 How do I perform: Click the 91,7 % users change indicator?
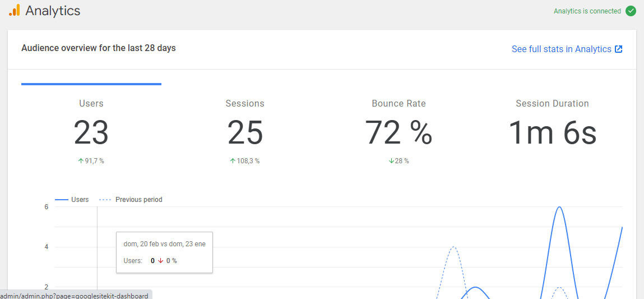91,161
